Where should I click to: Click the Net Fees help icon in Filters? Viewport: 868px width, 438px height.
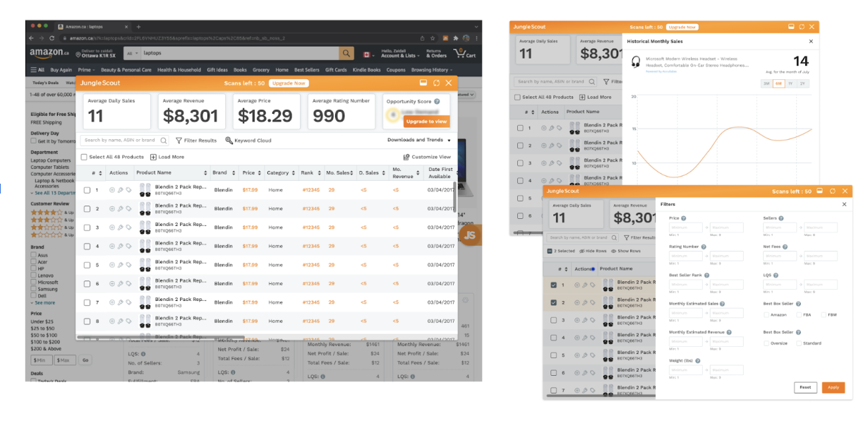(785, 247)
